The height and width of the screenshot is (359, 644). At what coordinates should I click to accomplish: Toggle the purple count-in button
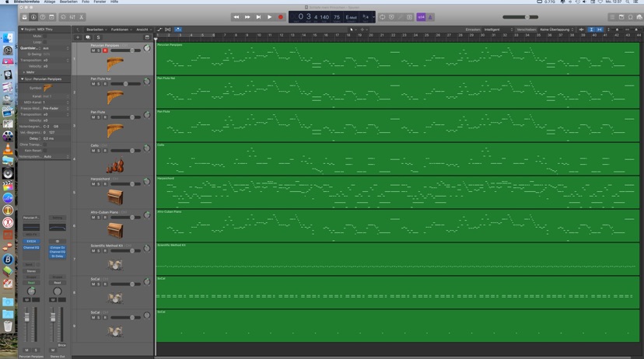click(x=421, y=17)
